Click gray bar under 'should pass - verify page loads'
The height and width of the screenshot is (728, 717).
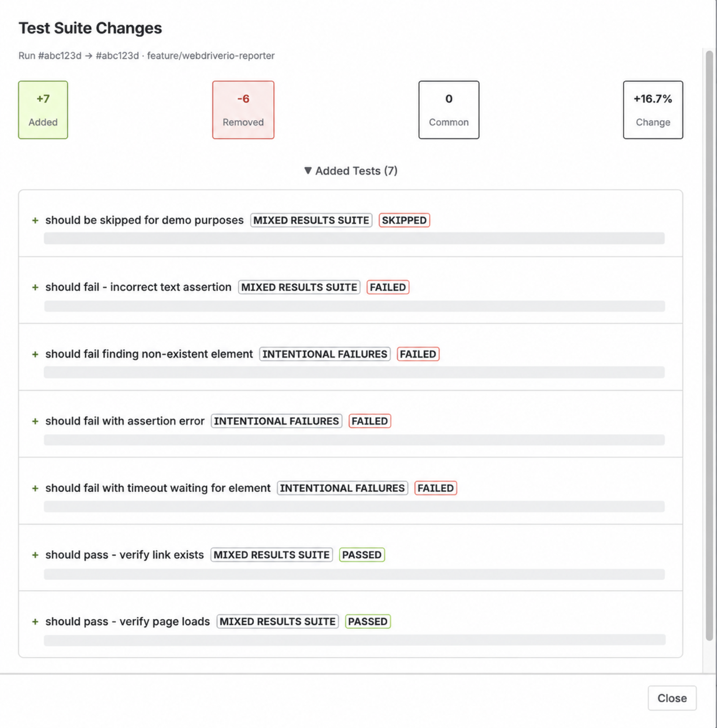pyautogui.click(x=354, y=640)
